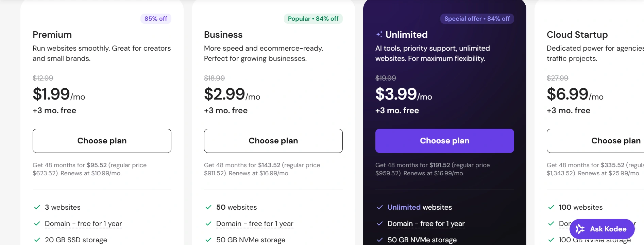Expand Business's "Domain - free for 1 year" tooltip
The image size is (644, 245).
pos(255,224)
